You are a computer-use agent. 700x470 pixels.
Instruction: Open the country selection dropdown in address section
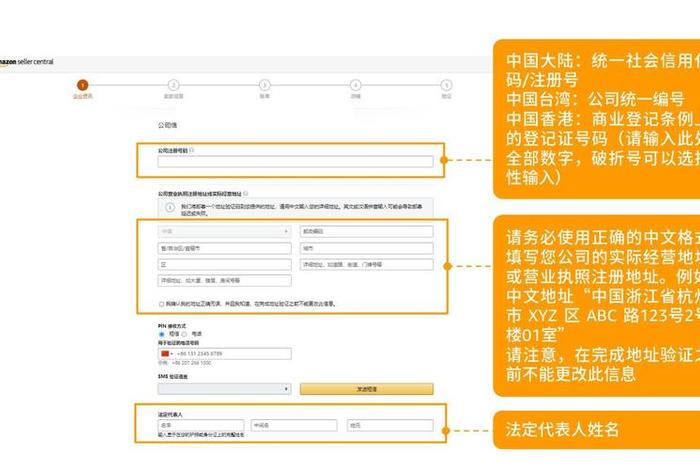tap(224, 232)
